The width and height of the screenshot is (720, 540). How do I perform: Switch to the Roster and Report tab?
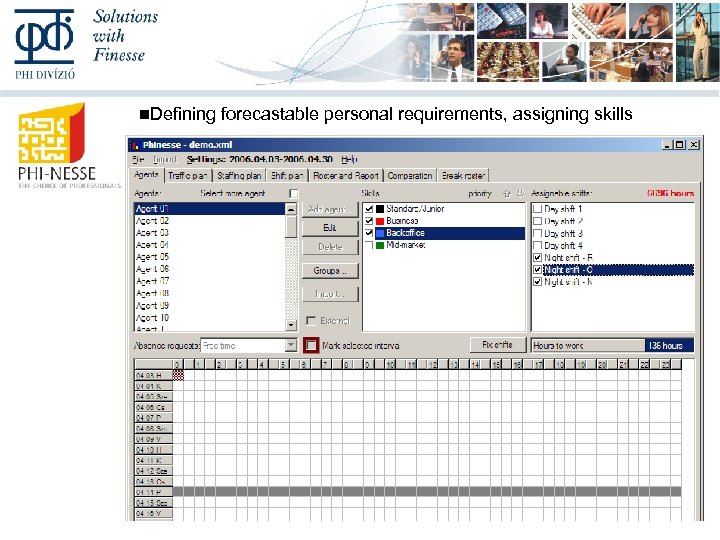point(346,176)
